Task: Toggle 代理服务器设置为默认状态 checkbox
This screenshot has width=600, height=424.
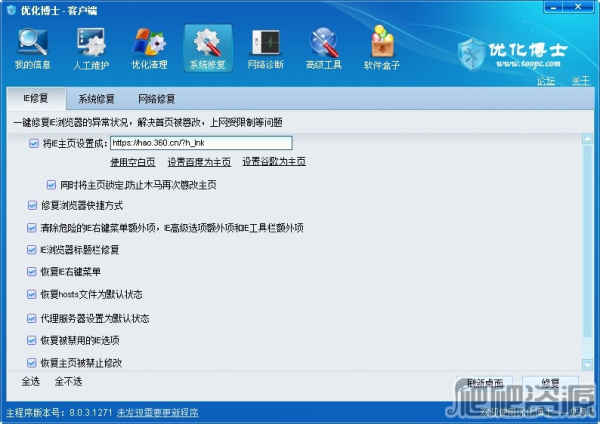Action: click(32, 318)
